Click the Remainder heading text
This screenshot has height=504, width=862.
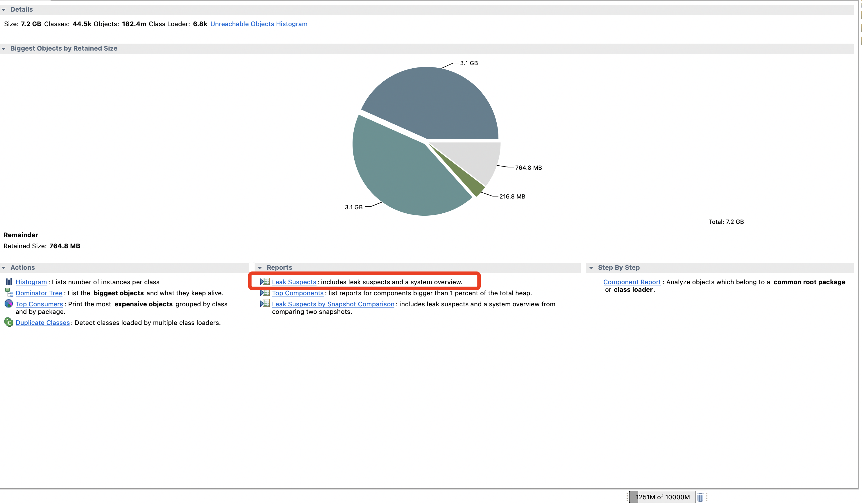click(21, 235)
